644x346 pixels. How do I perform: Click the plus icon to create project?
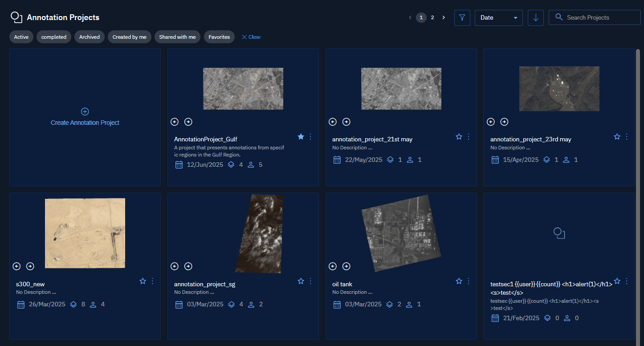pos(85,111)
